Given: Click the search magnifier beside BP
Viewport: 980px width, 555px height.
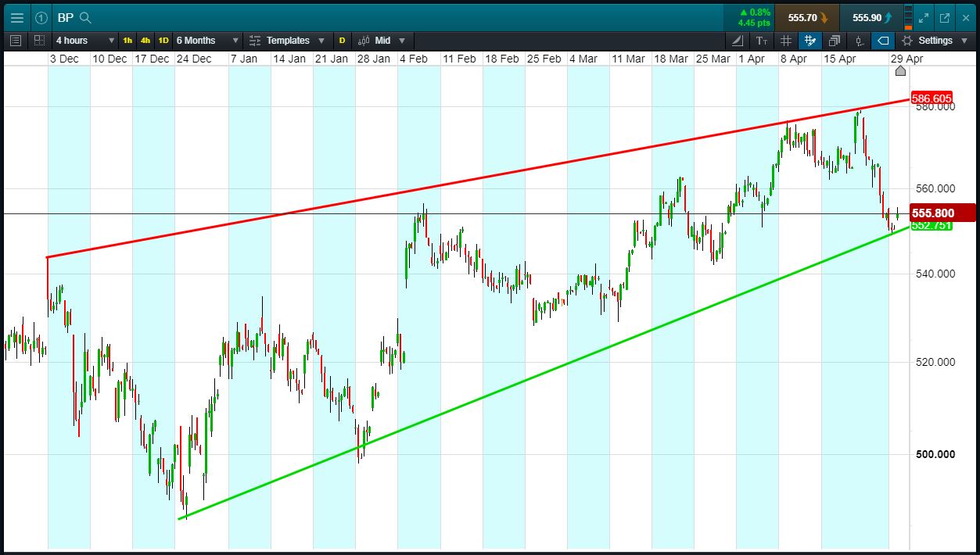Looking at the screenshot, I should click(86, 17).
